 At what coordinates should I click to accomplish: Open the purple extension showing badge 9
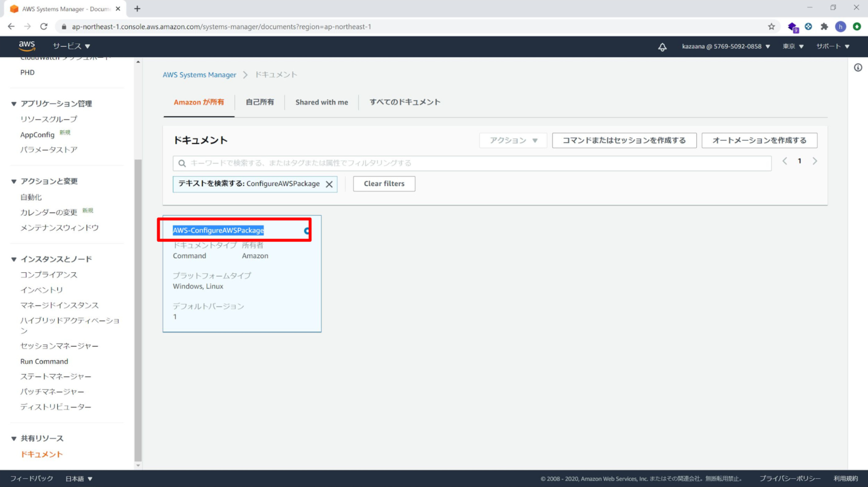point(792,26)
